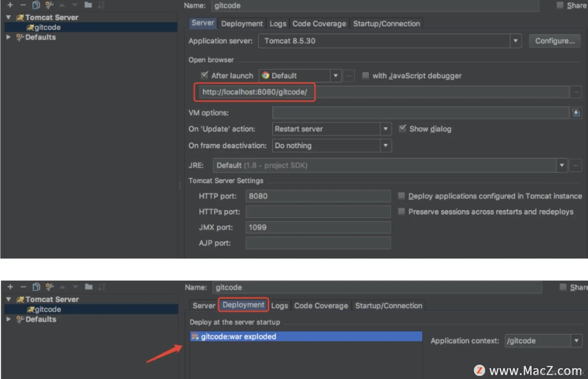Expand VM options editor icon
588x379 pixels.
click(576, 113)
